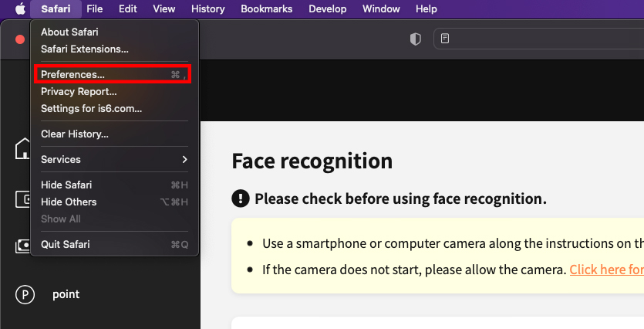Viewport: 644px width, 329px height.
Task: Click the exclamation warning icon
Action: (x=241, y=198)
